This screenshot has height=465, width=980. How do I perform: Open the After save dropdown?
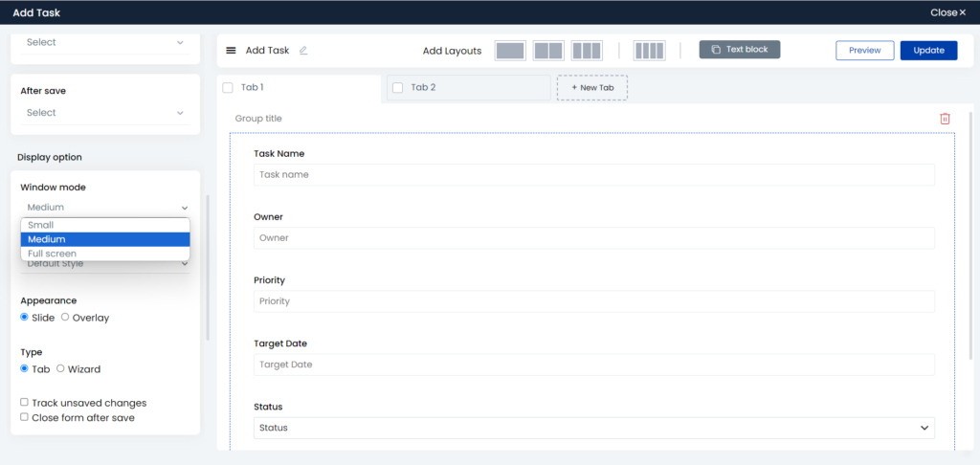104,113
